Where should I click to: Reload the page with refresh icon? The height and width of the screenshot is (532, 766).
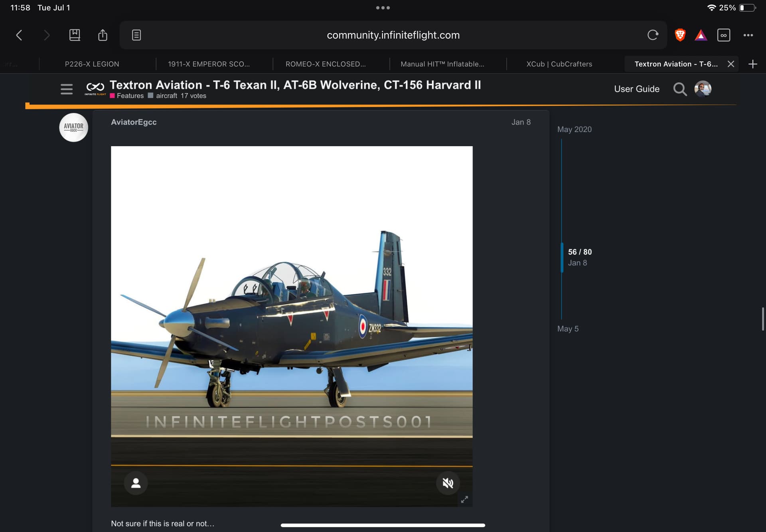click(x=653, y=35)
